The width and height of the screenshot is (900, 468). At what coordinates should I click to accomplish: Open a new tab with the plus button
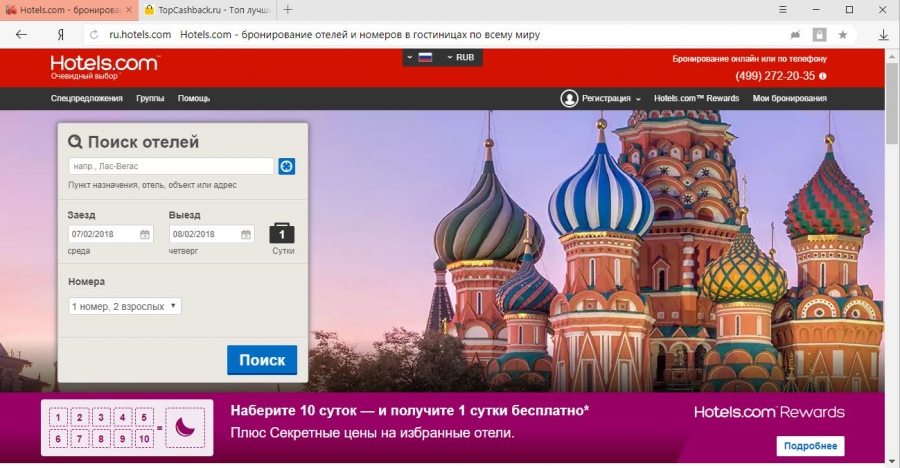click(288, 10)
